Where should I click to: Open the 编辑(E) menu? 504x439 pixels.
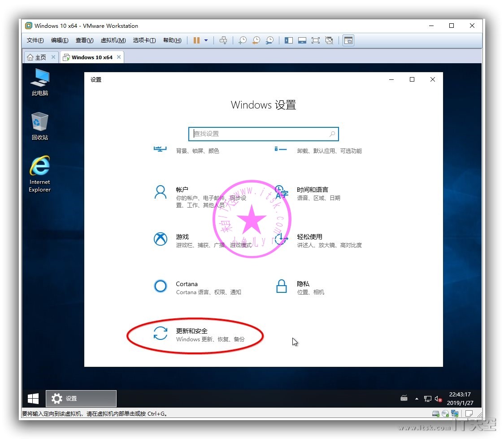coord(60,40)
